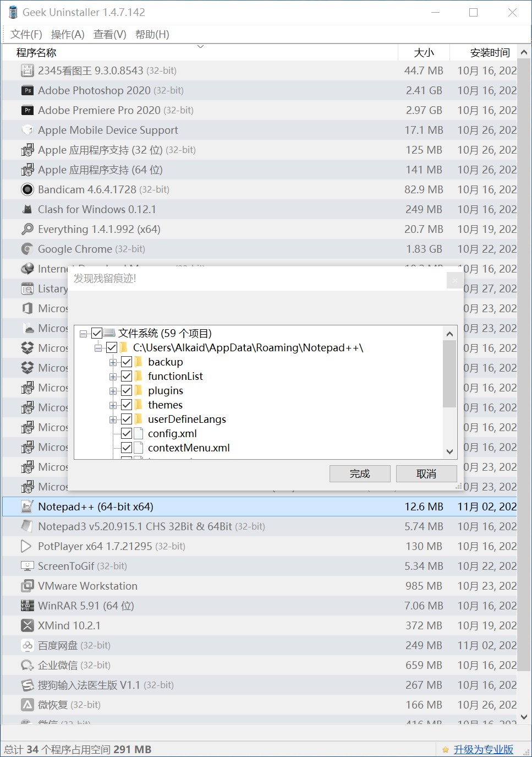The height and width of the screenshot is (757, 532).
Task: Collapse the Notepad++ AppData folder node
Action: [98, 348]
